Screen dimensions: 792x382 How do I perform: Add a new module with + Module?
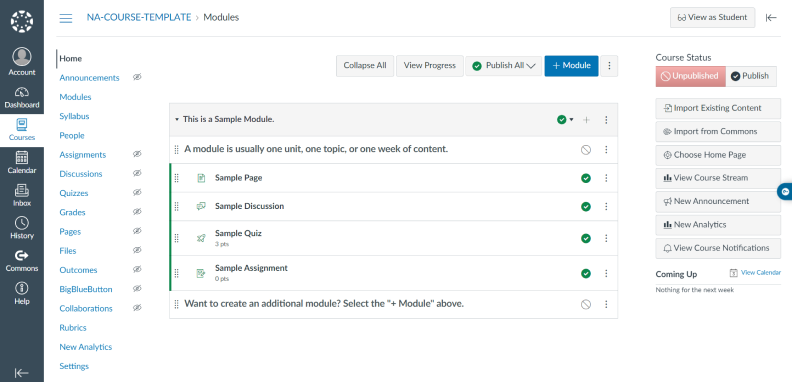click(571, 66)
